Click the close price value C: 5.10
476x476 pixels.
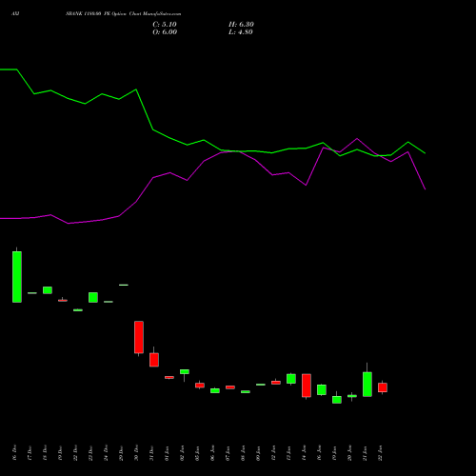(x=165, y=25)
